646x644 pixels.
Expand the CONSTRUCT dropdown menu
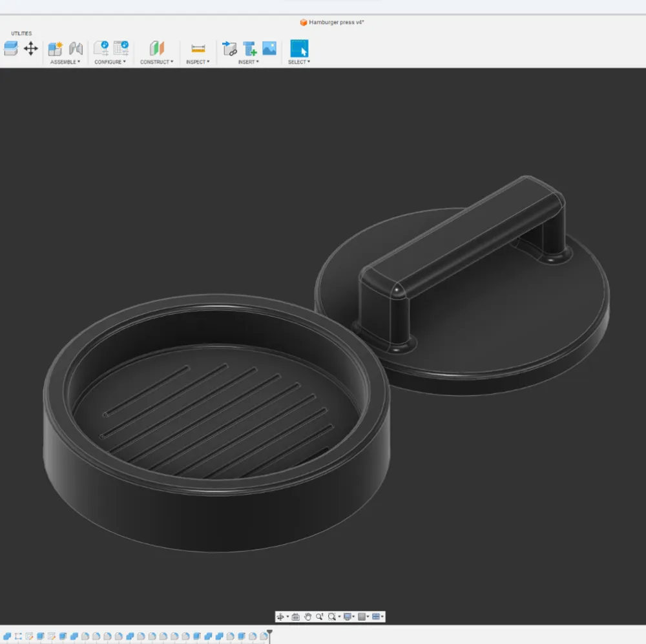[156, 62]
